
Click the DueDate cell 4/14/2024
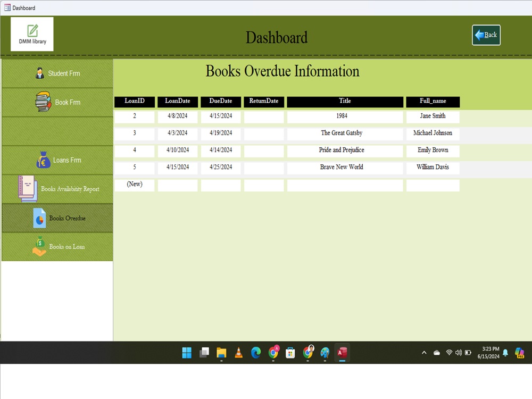coord(221,151)
